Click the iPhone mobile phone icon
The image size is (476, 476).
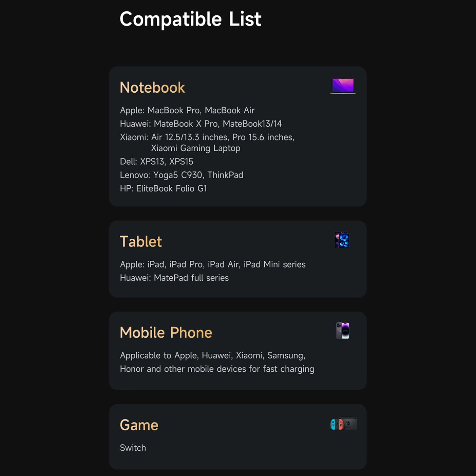(343, 331)
